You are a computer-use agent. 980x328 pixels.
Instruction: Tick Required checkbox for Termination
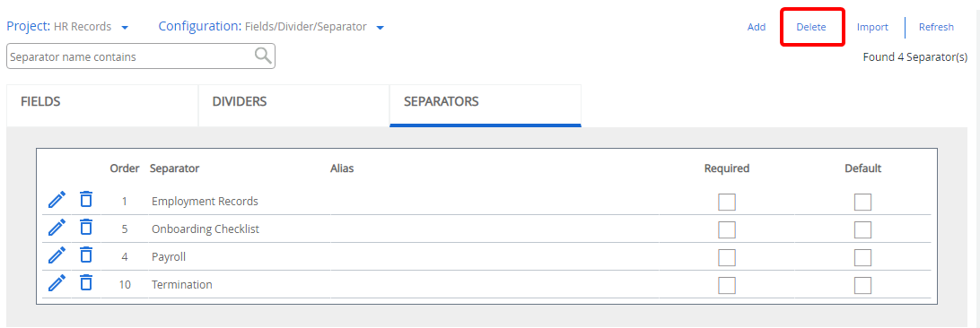pyautogui.click(x=727, y=285)
